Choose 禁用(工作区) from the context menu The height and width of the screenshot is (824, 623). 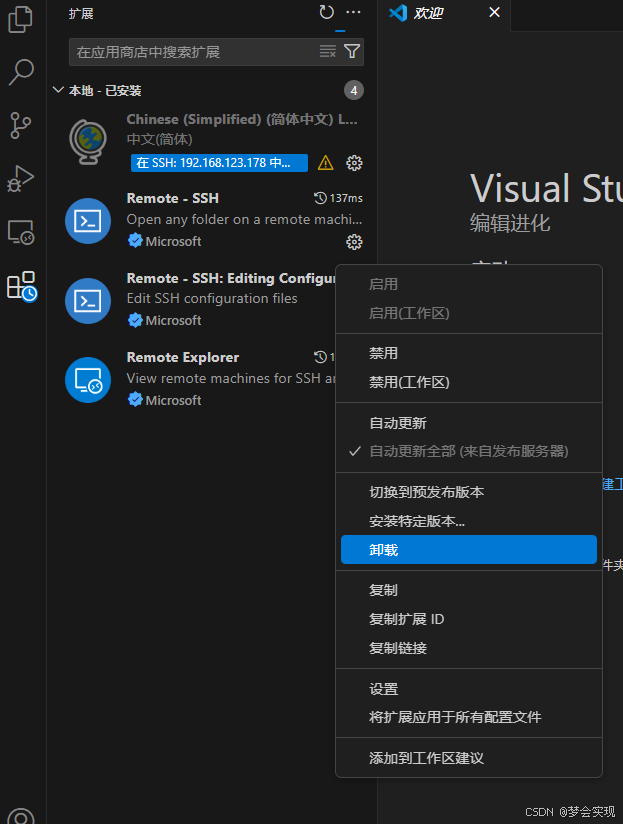point(469,382)
